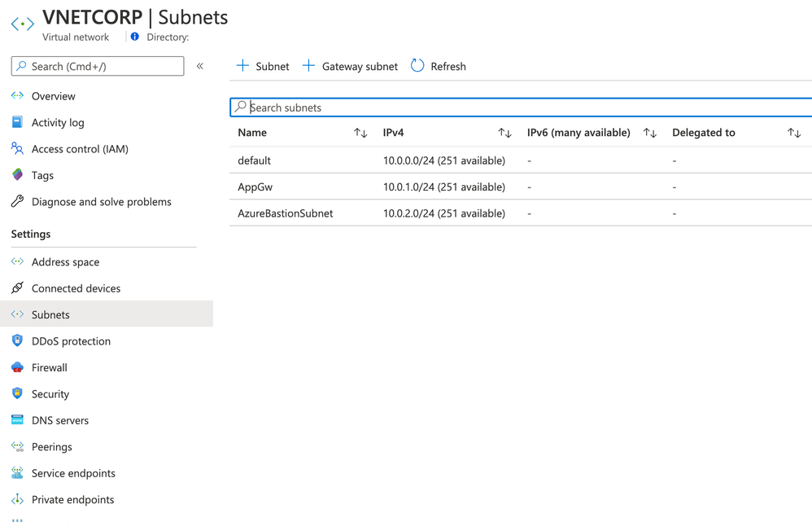This screenshot has height=522, width=812.
Task: Click the circular Refresh icon
Action: [417, 65]
